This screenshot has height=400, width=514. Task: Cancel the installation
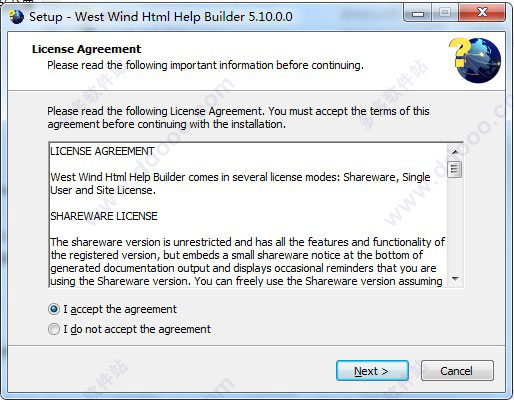coord(457,371)
